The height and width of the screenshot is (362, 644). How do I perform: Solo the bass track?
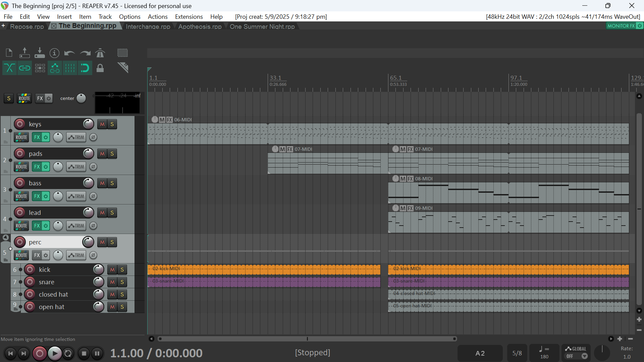(x=112, y=183)
